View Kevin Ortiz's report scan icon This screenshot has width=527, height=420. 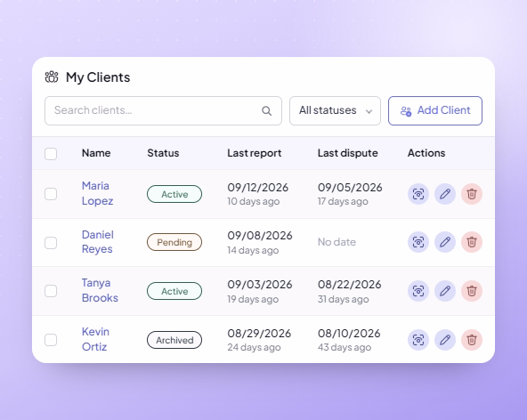tap(418, 340)
